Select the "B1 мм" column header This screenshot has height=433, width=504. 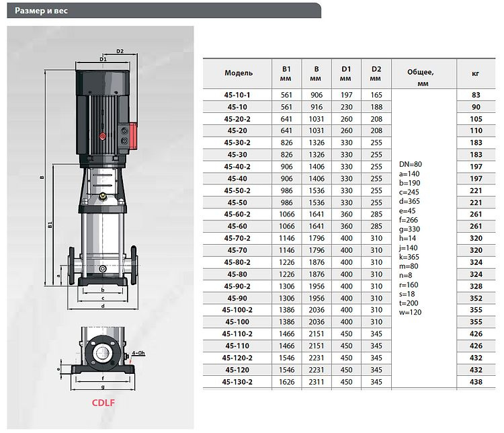[286, 73]
